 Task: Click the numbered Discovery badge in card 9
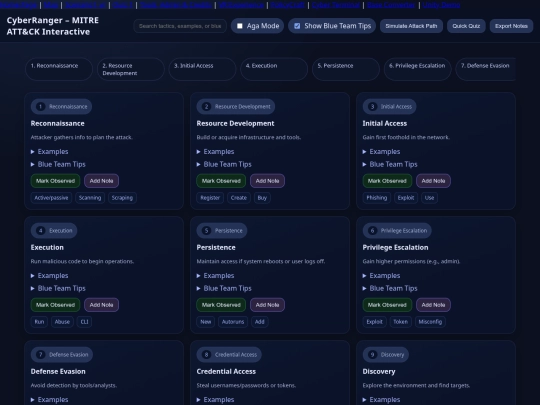(386, 354)
